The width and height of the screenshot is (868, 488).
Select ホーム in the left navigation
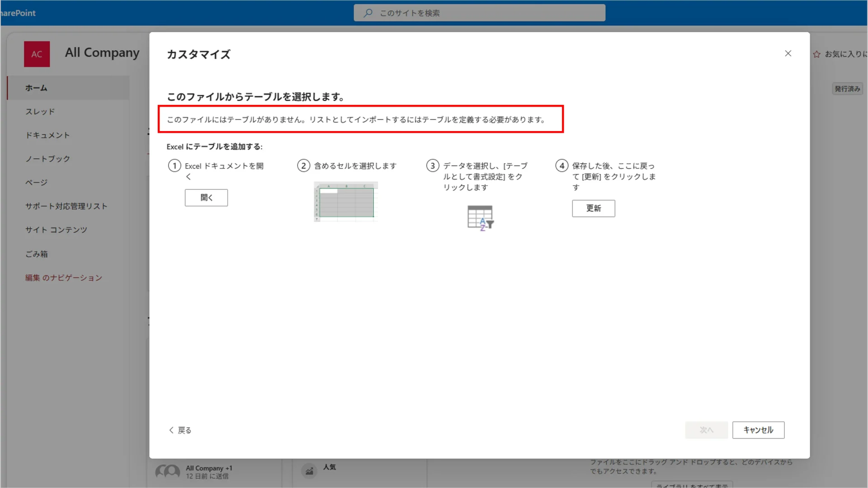[68, 88]
